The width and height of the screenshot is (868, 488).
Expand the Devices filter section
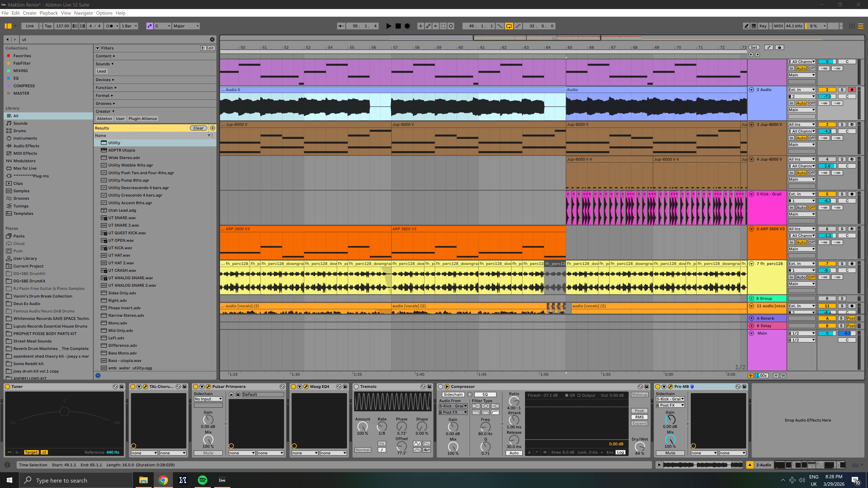coord(105,80)
